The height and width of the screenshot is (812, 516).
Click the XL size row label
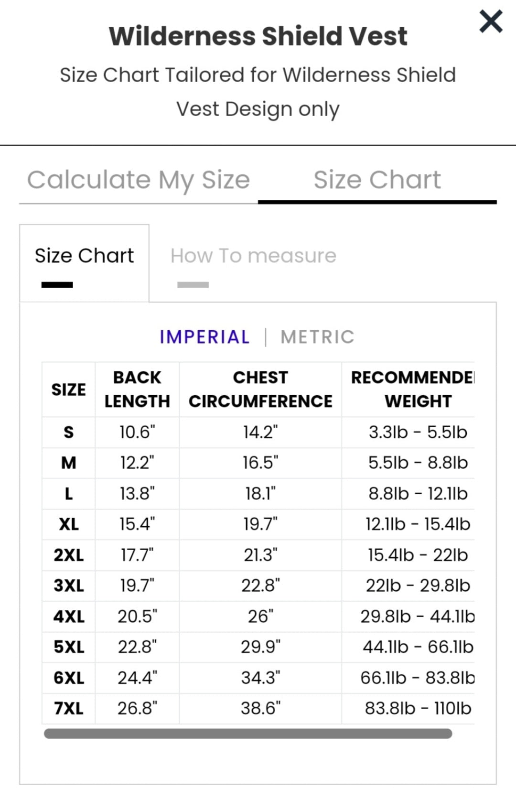pos(68,525)
